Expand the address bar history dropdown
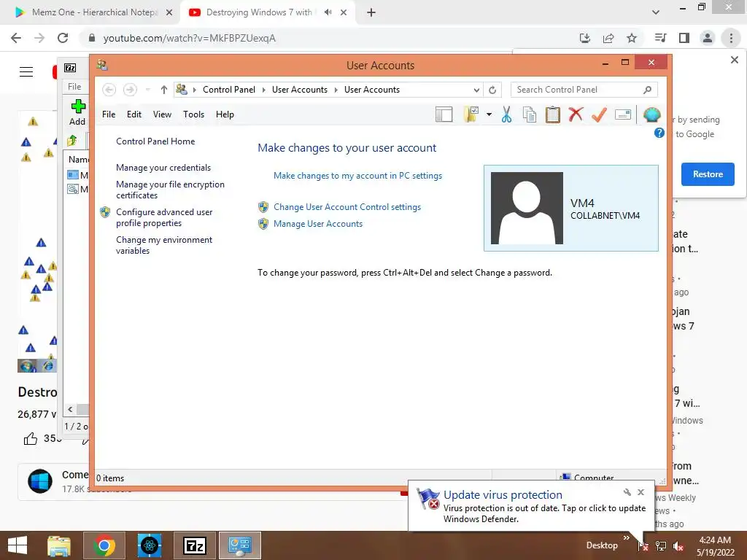The width and height of the screenshot is (747, 560). [x=476, y=90]
